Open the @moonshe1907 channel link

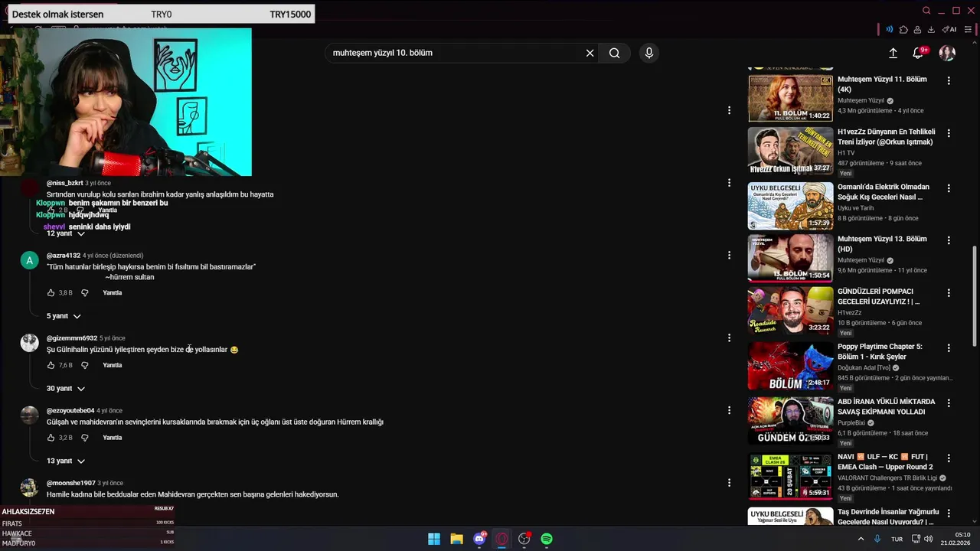(x=71, y=483)
